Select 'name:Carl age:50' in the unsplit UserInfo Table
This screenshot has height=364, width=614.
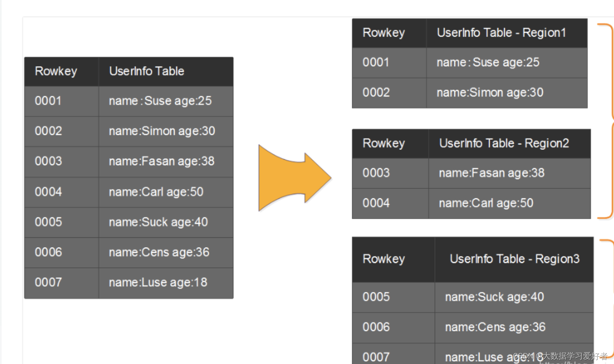pyautogui.click(x=156, y=192)
